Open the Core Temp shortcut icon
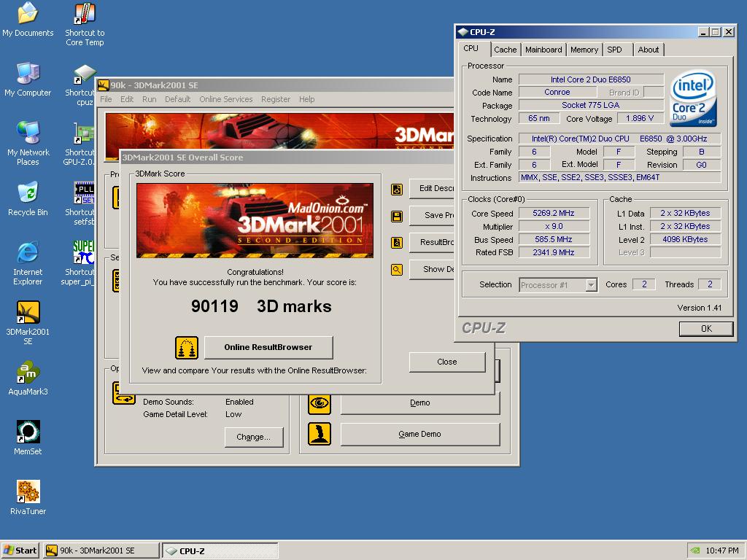747x560 pixels. 85,24
